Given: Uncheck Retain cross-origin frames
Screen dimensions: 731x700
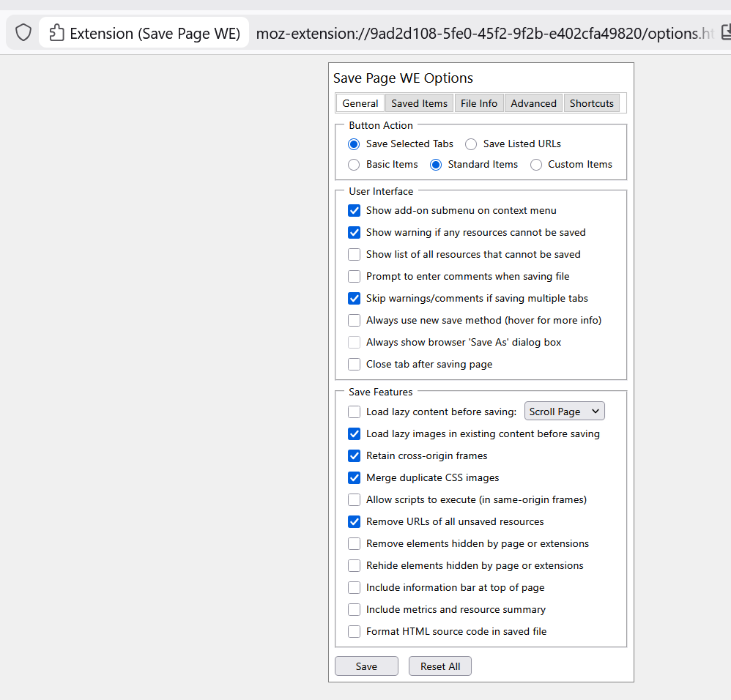Looking at the screenshot, I should [355, 456].
